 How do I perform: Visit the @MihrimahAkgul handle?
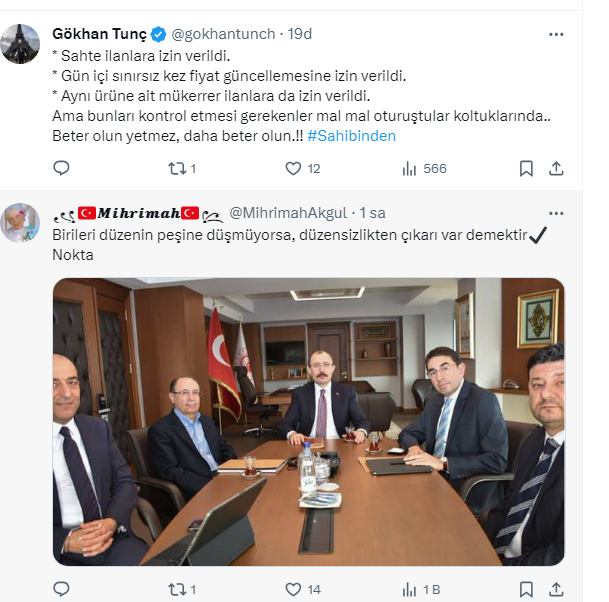pyautogui.click(x=288, y=213)
